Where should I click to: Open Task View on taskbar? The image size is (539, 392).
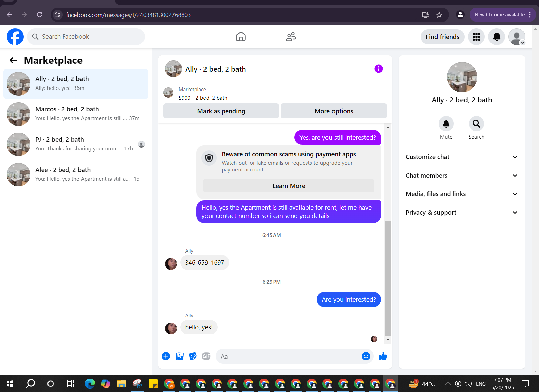pos(70,384)
